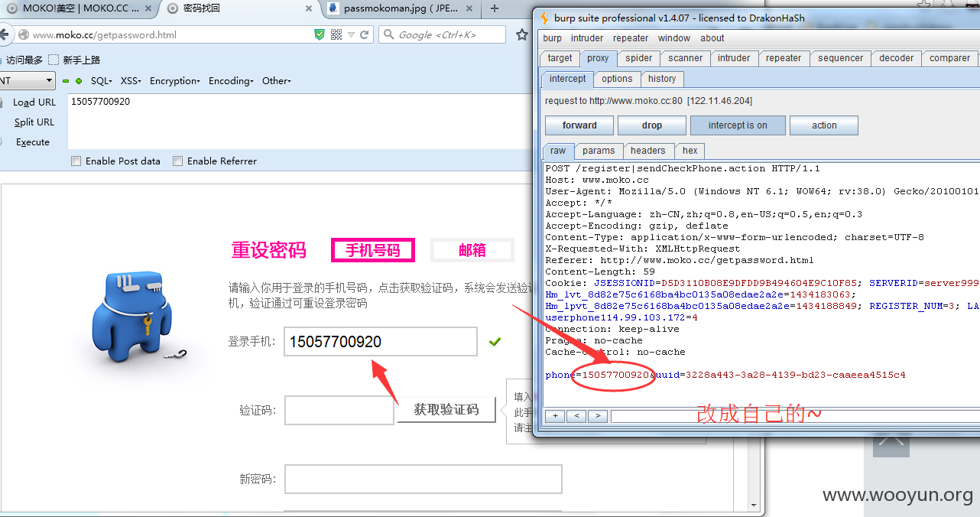Open the Other dropdown in HackBar

(277, 81)
